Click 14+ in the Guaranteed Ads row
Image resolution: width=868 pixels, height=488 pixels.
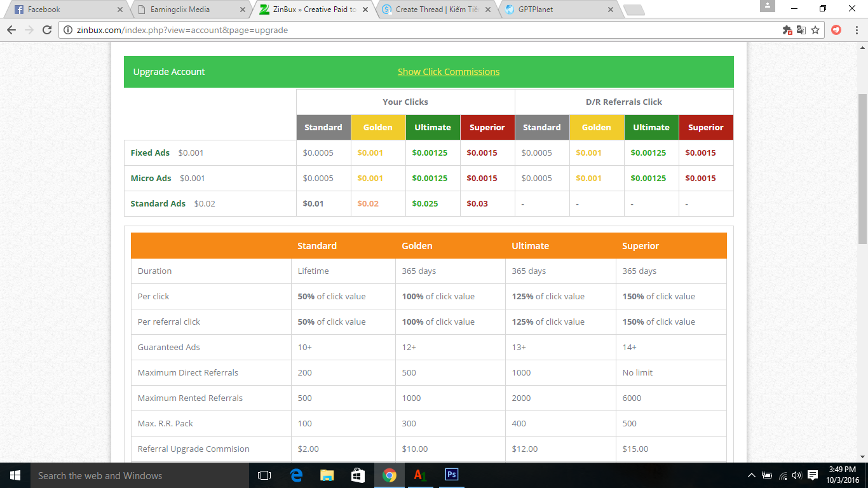(x=629, y=347)
